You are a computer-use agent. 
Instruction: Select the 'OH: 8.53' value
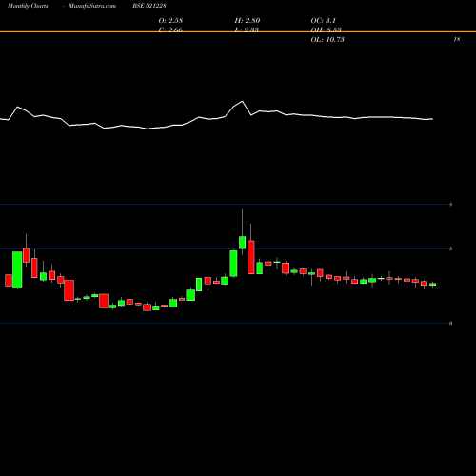pos(326,30)
